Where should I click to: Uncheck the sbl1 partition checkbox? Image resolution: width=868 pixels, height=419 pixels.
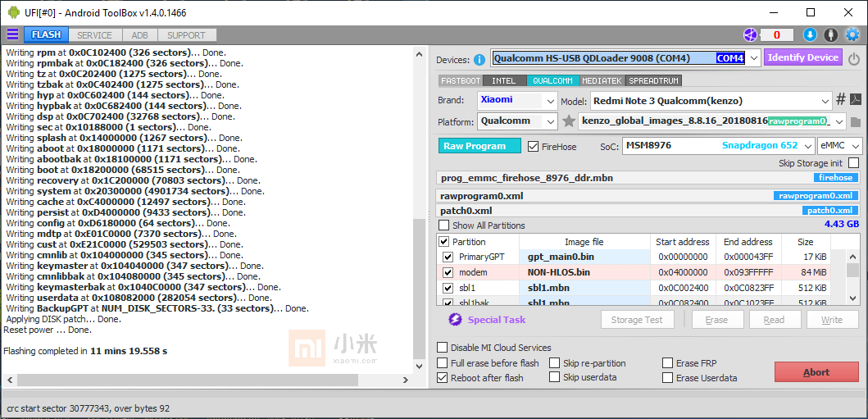pos(448,288)
